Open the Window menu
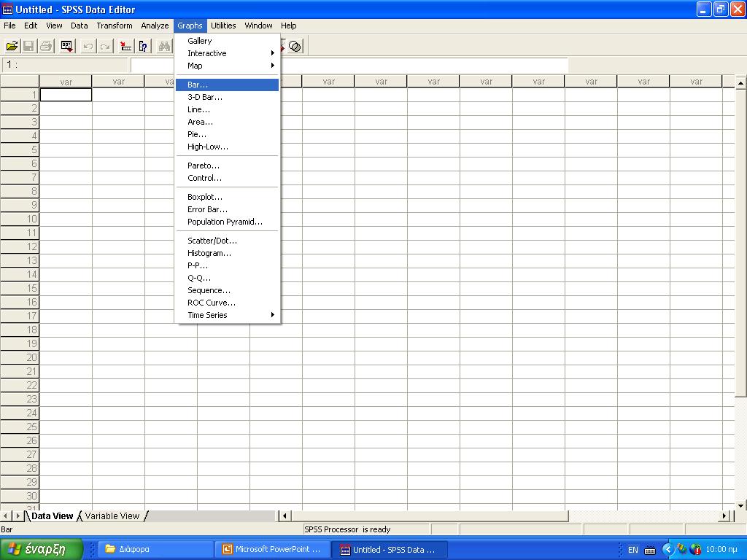Screen dimensions: 747x560 [x=258, y=26]
